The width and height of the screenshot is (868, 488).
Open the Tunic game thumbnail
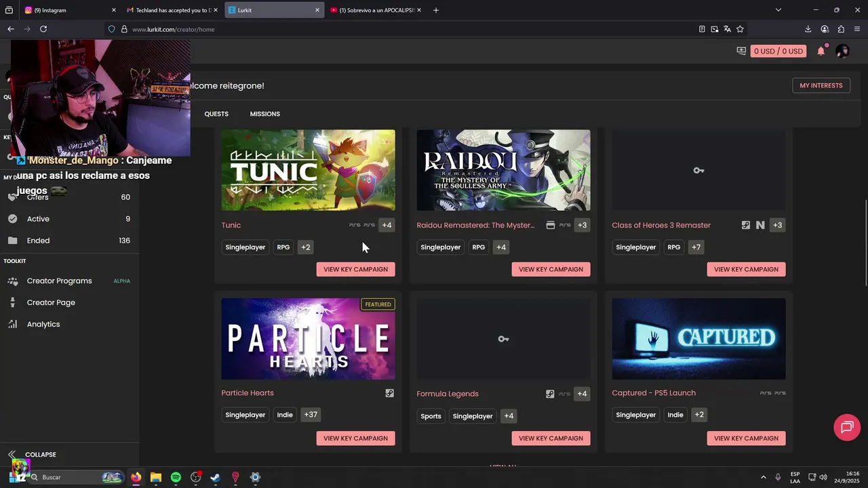point(308,170)
